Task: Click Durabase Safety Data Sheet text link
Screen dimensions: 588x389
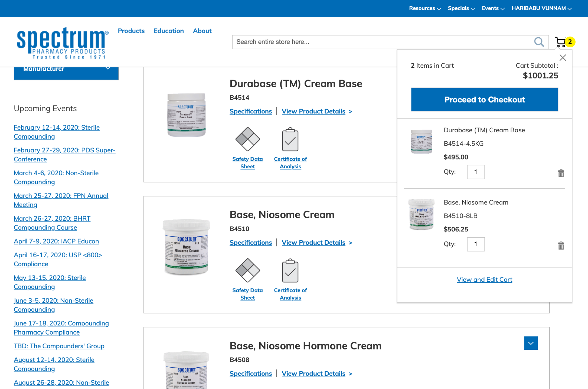Action: click(248, 163)
